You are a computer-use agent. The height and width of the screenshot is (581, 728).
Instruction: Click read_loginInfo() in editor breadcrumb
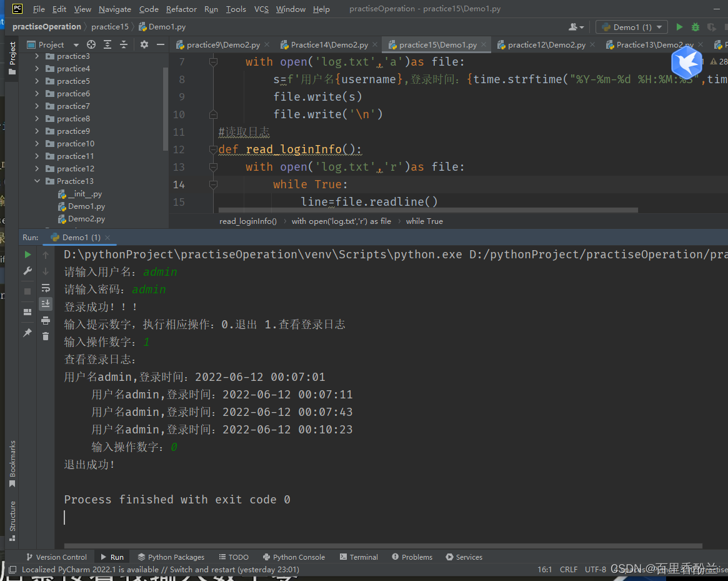(248, 221)
